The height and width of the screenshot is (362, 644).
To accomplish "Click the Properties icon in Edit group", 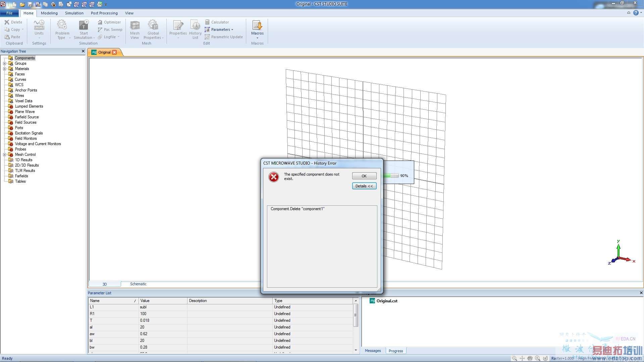I will tap(178, 25).
